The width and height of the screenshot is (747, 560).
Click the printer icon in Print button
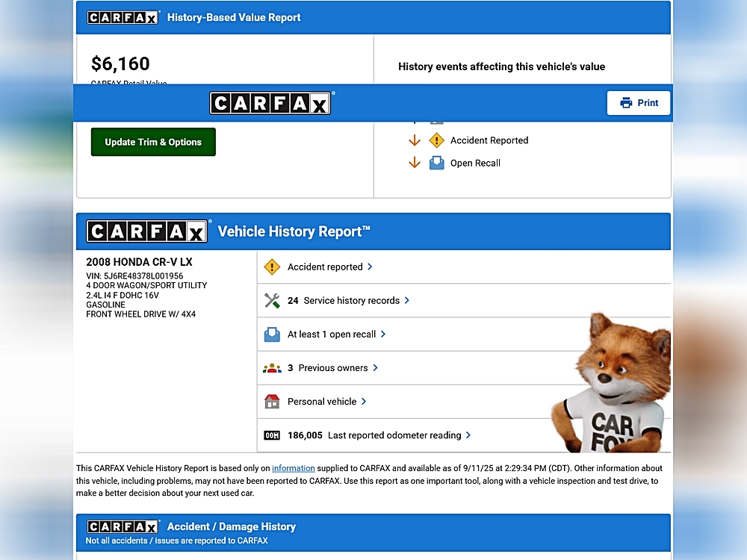[x=626, y=103]
